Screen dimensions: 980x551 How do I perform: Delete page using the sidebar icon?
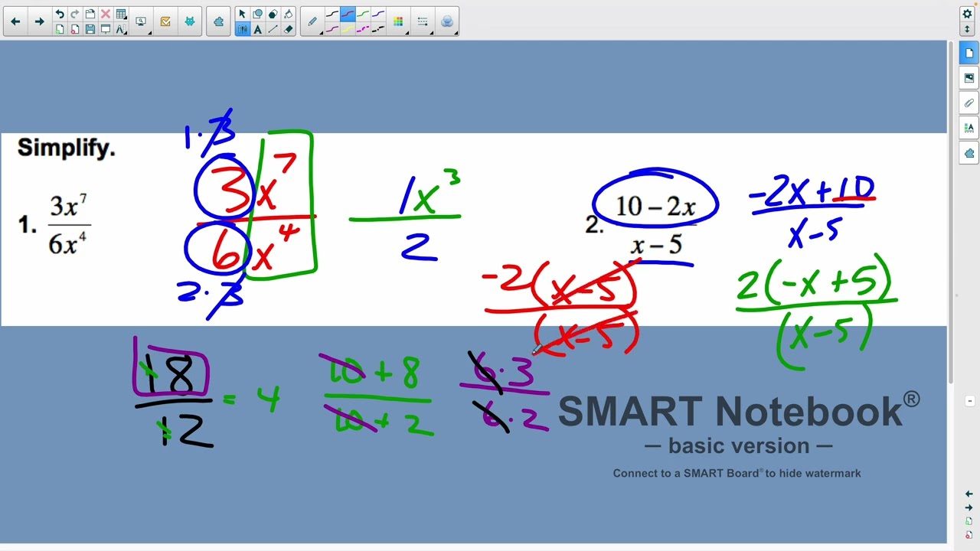pos(969,535)
